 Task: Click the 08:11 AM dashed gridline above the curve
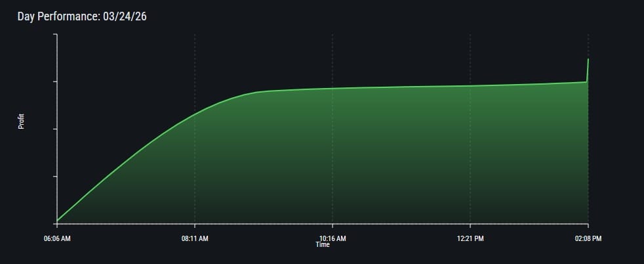195,66
